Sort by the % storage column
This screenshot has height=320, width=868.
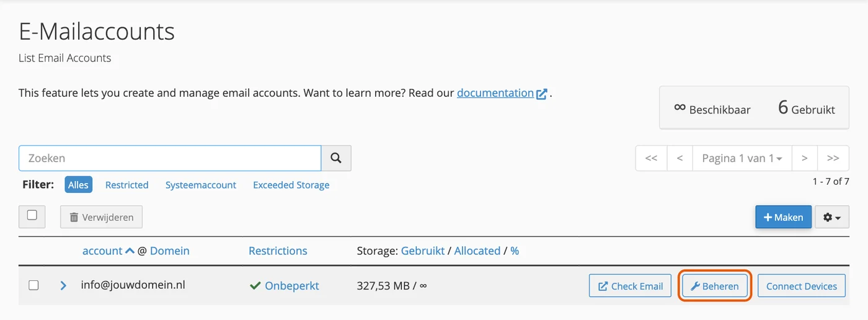pyautogui.click(x=515, y=251)
